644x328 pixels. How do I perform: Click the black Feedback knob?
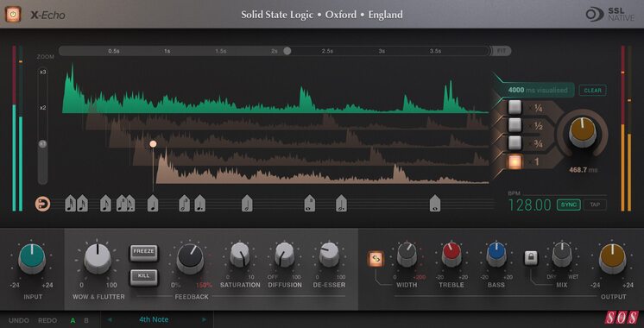tap(190, 259)
